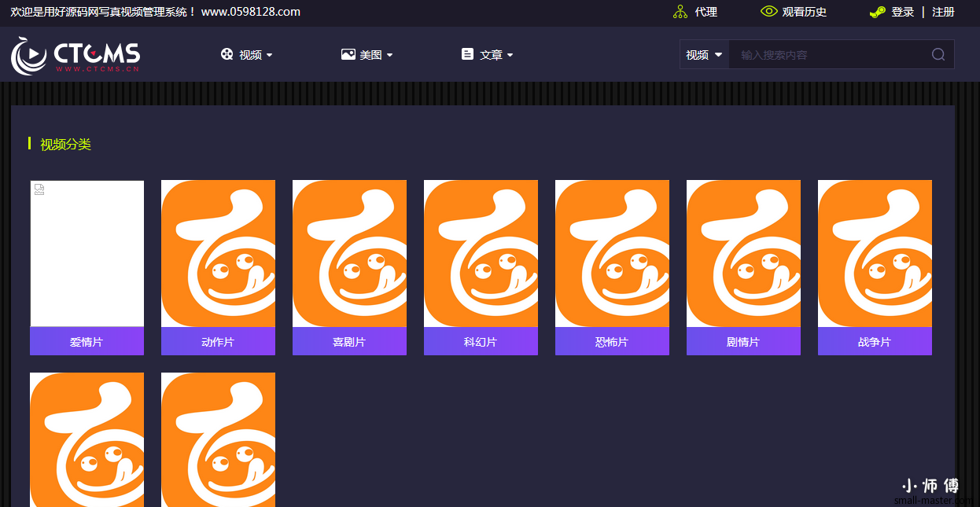980x507 pixels.
Task: Click the 观看历史 eye icon
Action: click(x=768, y=12)
